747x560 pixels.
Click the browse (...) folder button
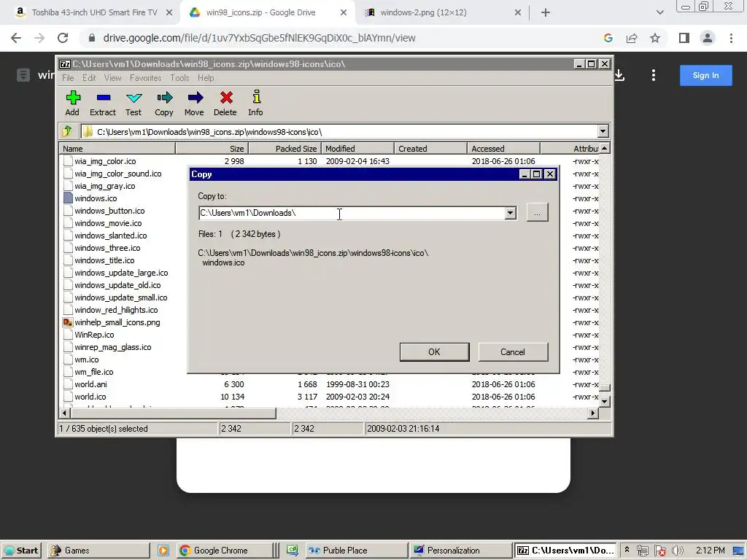tap(538, 213)
